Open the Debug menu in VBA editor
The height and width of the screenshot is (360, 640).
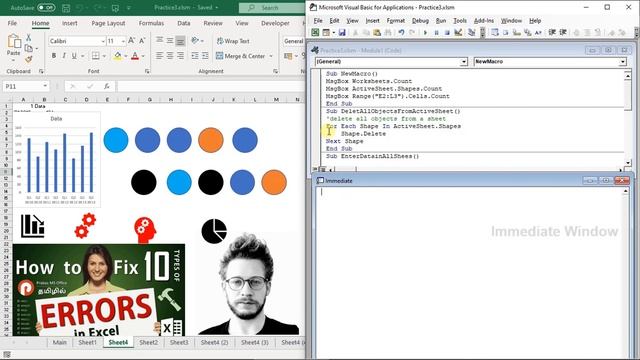420,20
